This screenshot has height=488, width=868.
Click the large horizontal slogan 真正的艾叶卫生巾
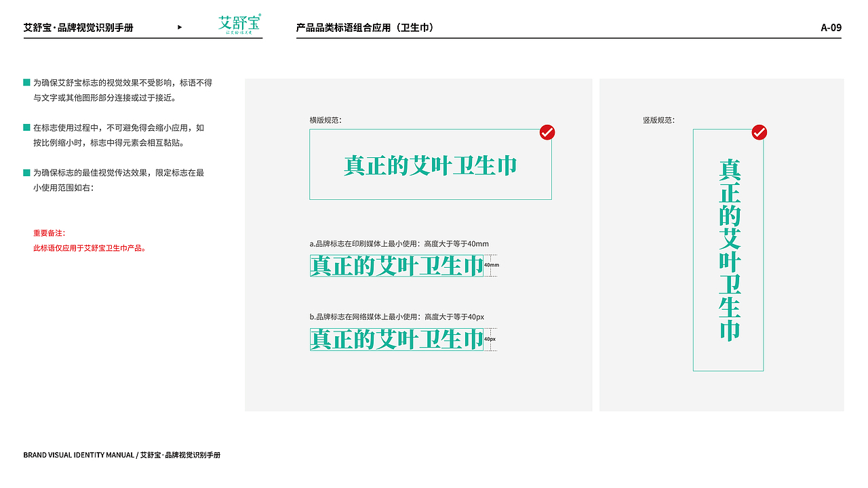tap(431, 165)
